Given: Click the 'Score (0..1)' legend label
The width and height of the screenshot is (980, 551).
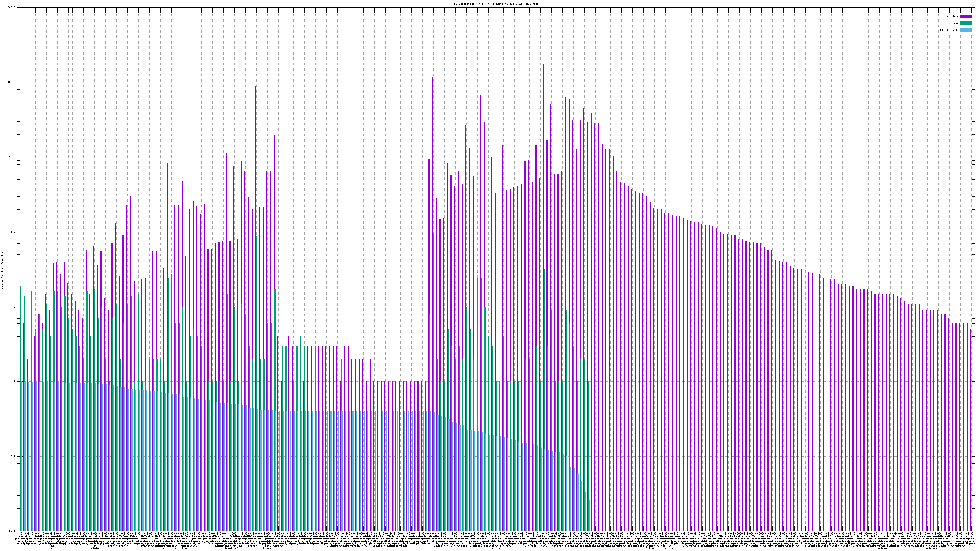Looking at the screenshot, I should [x=949, y=30].
